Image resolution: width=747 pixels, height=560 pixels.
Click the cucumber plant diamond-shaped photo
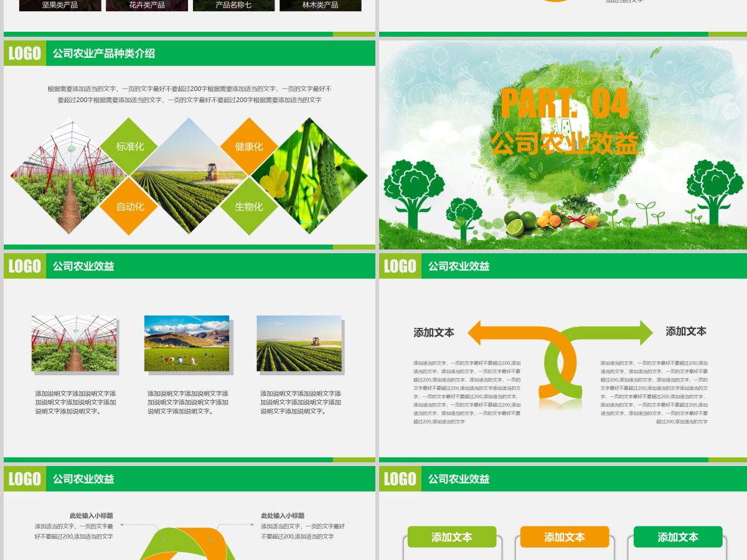pyautogui.click(x=309, y=177)
